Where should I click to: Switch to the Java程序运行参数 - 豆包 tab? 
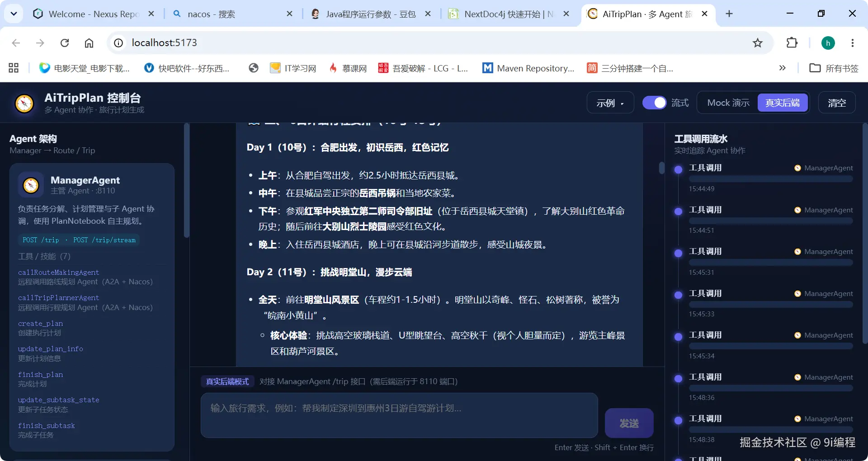coord(370,14)
